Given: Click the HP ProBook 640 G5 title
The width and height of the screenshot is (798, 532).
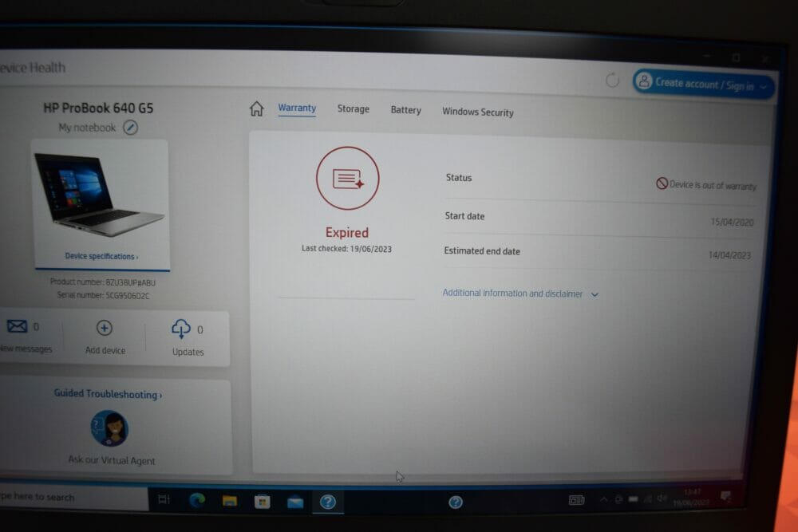Looking at the screenshot, I should tap(98, 108).
